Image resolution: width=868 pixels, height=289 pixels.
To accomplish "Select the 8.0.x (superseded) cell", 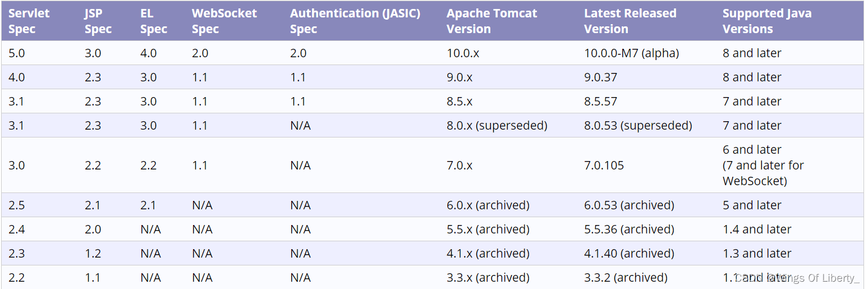I will 497,126.
